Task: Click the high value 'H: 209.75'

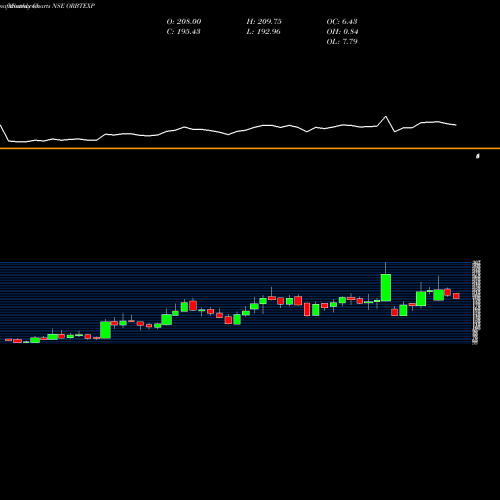Action: pyautogui.click(x=264, y=21)
